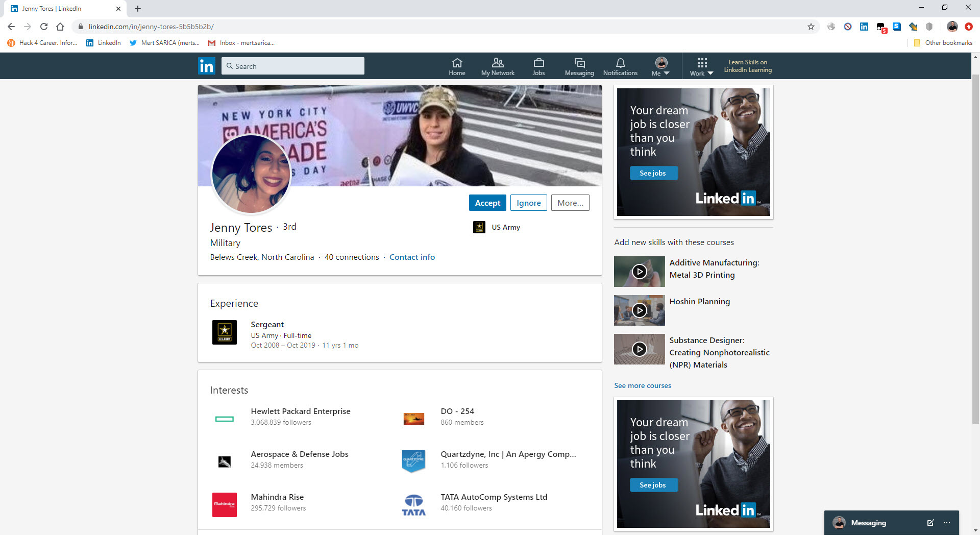
Task: Open the More... actions menu
Action: 570,203
